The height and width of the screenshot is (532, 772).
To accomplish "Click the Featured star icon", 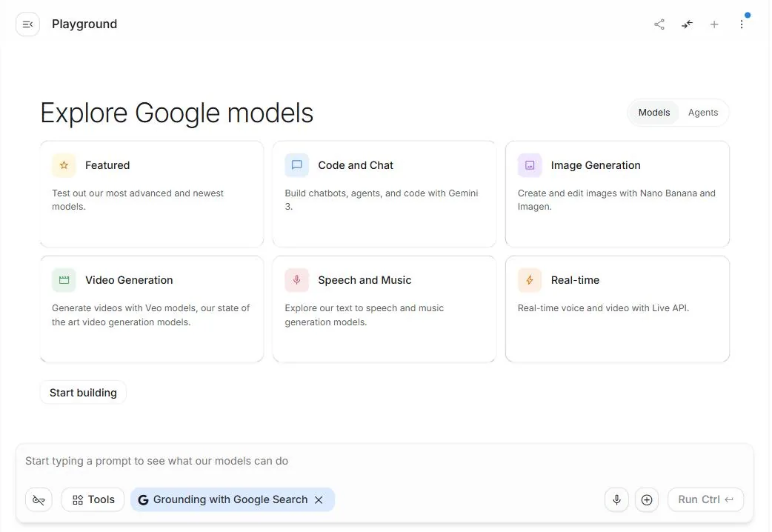I will [64, 165].
